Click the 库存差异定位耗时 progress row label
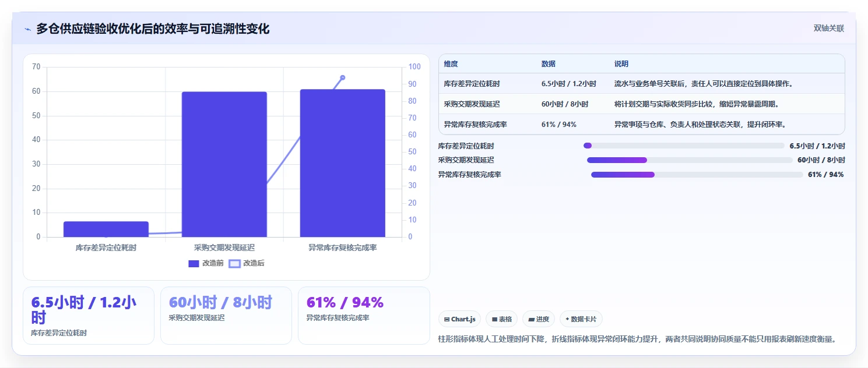This screenshot has width=868, height=368. click(x=466, y=146)
